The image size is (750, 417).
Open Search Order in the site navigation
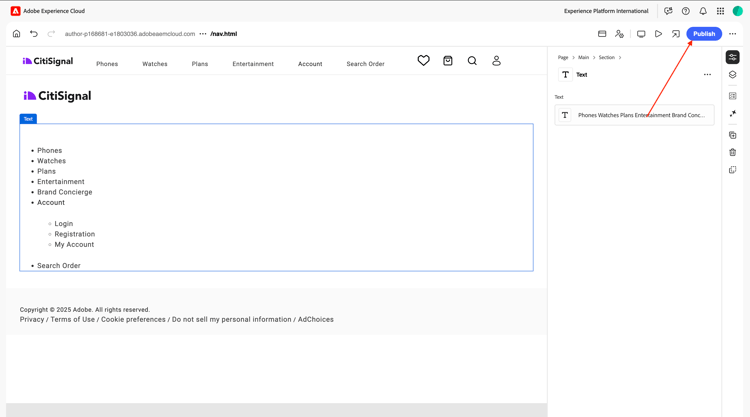pyautogui.click(x=365, y=64)
